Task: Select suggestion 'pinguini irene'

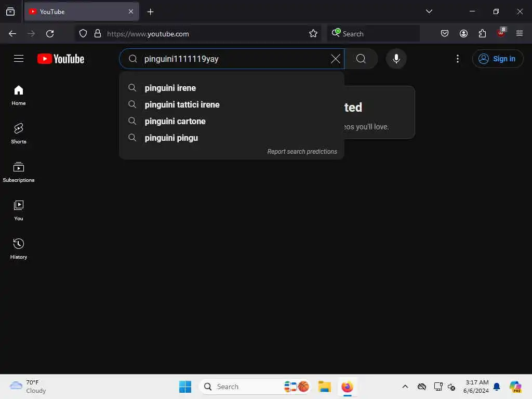Action: (x=232, y=88)
